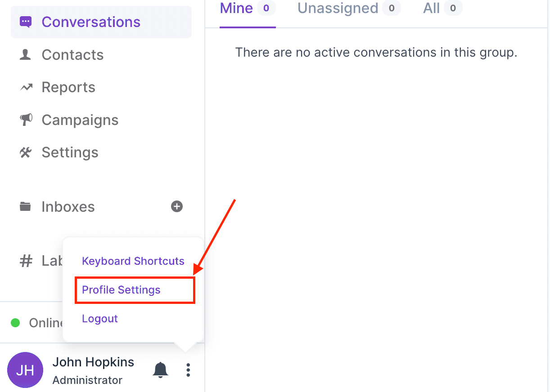Open notifications bell icon

(160, 370)
